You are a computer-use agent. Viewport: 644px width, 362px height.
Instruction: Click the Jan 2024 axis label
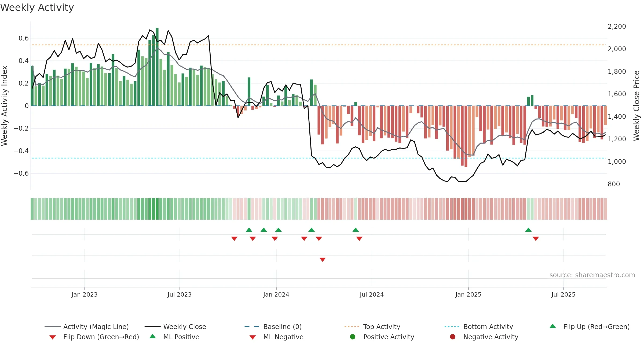click(276, 294)
